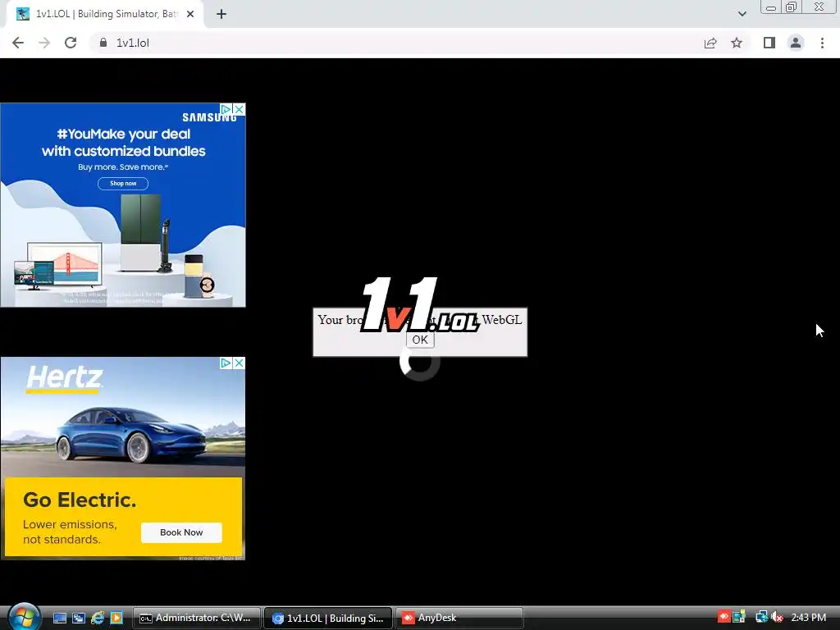840x630 pixels.
Task: Open AdChoices info on Samsung ad
Action: pos(226,109)
